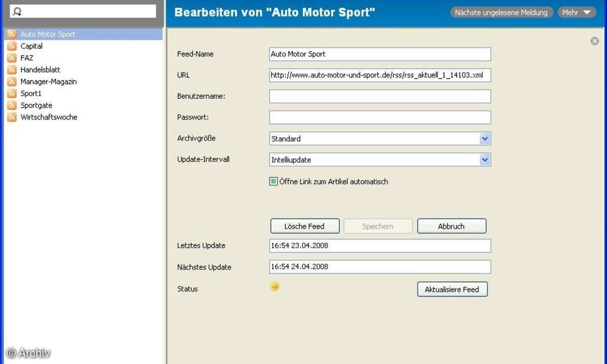
Task: Click the 'Status' label text
Action: 188,289
